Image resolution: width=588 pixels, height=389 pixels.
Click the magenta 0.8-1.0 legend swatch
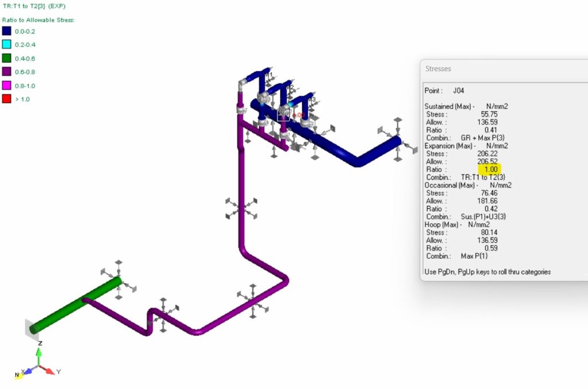coord(6,85)
